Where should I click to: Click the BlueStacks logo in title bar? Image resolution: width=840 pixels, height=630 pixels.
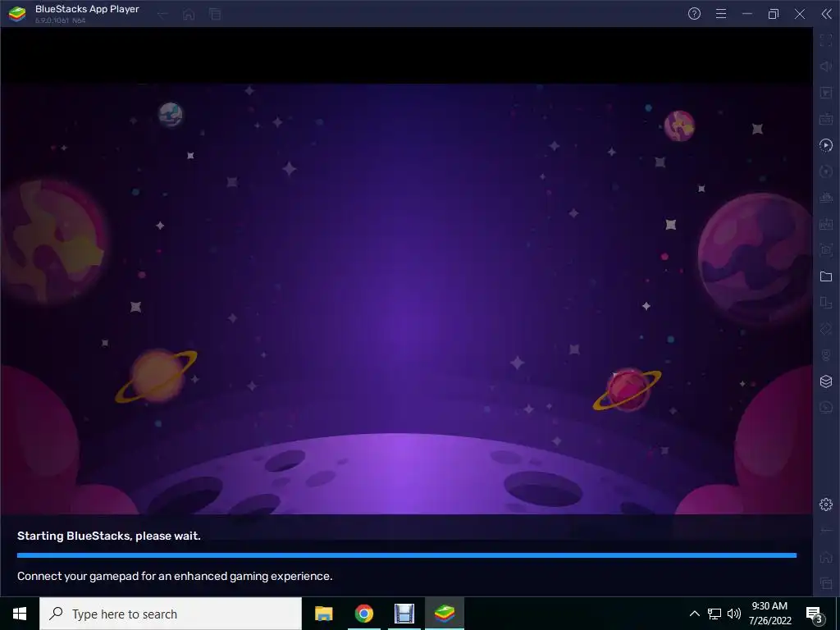tap(17, 14)
